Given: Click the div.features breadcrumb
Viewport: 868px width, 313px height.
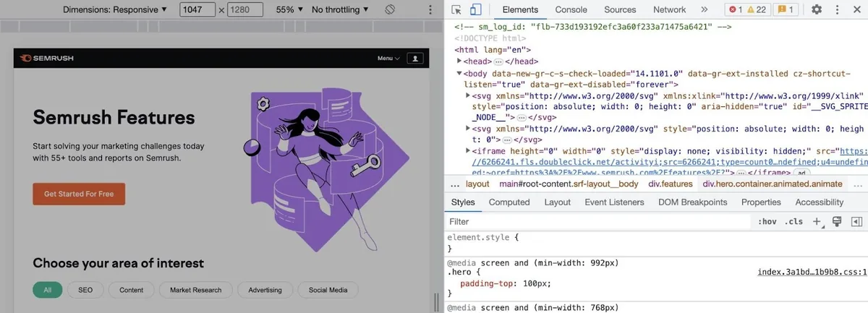Looking at the screenshot, I should point(670,184).
